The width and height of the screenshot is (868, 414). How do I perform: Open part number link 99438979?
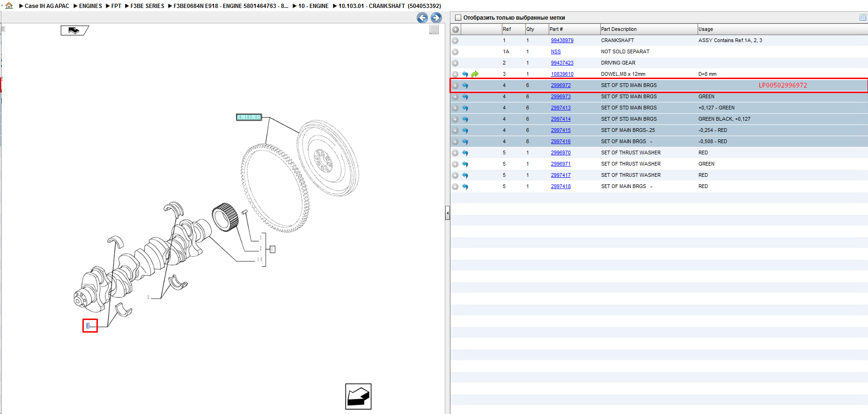(562, 41)
